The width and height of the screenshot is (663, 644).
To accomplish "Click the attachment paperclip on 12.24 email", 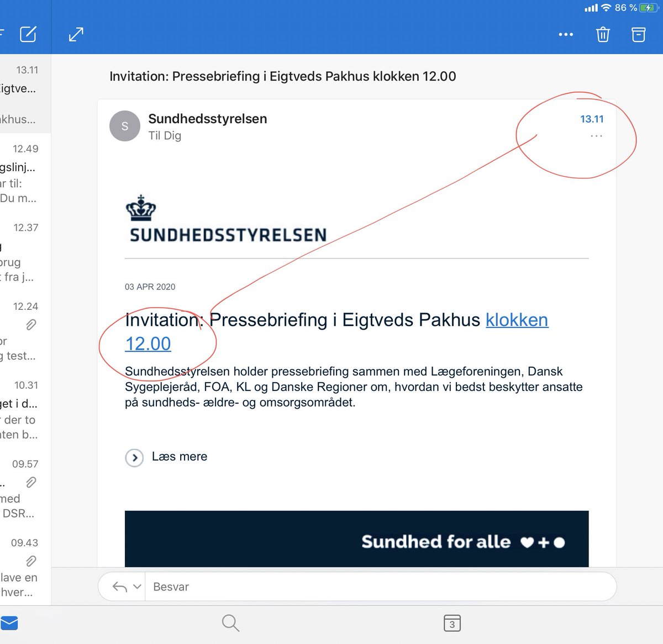I will [x=31, y=325].
